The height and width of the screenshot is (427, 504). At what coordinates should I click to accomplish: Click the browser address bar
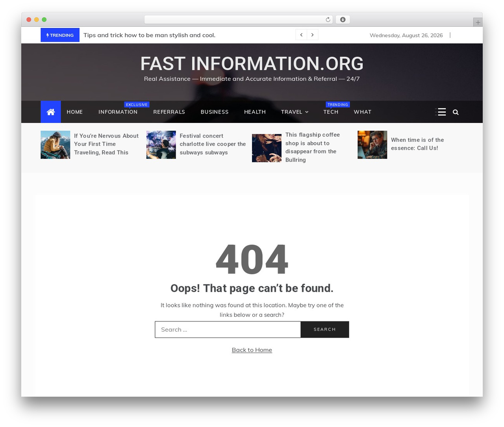pyautogui.click(x=239, y=20)
